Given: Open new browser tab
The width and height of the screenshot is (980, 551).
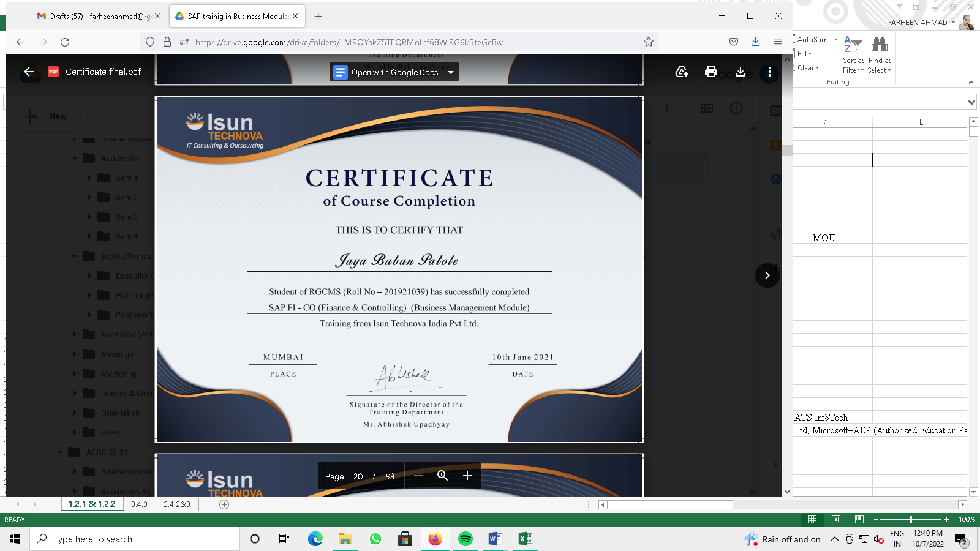Looking at the screenshot, I should click(318, 17).
